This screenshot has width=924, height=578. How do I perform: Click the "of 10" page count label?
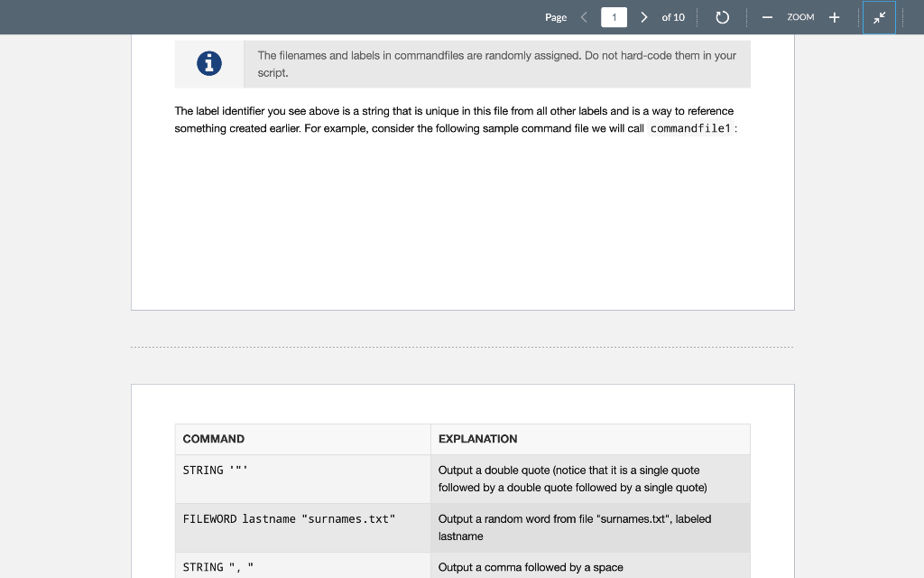pyautogui.click(x=671, y=17)
